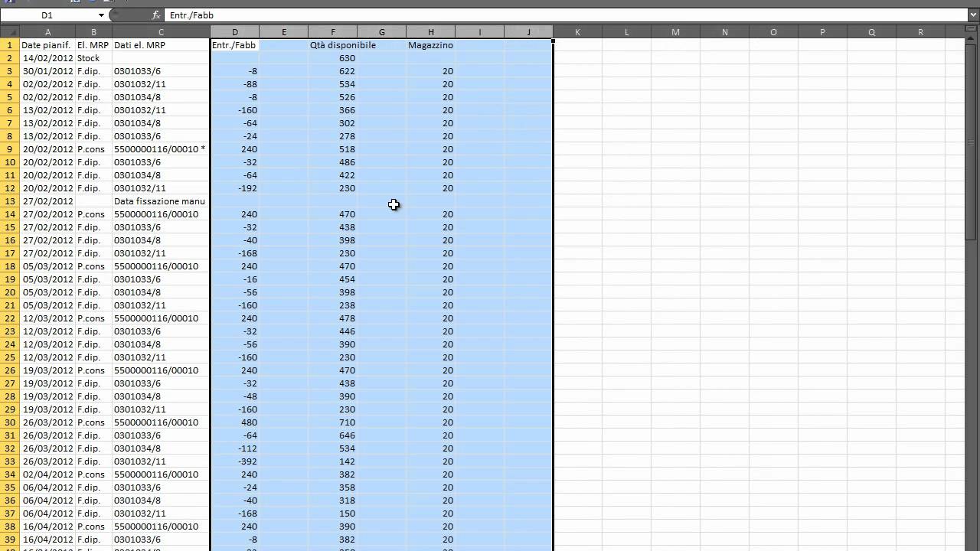Click the fx Insert Function icon

click(156, 15)
